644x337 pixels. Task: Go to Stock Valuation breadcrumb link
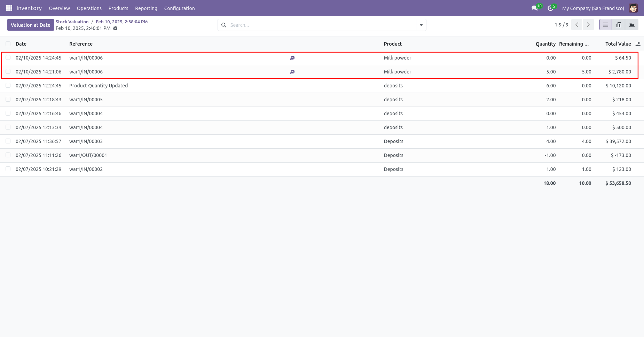coord(72,22)
